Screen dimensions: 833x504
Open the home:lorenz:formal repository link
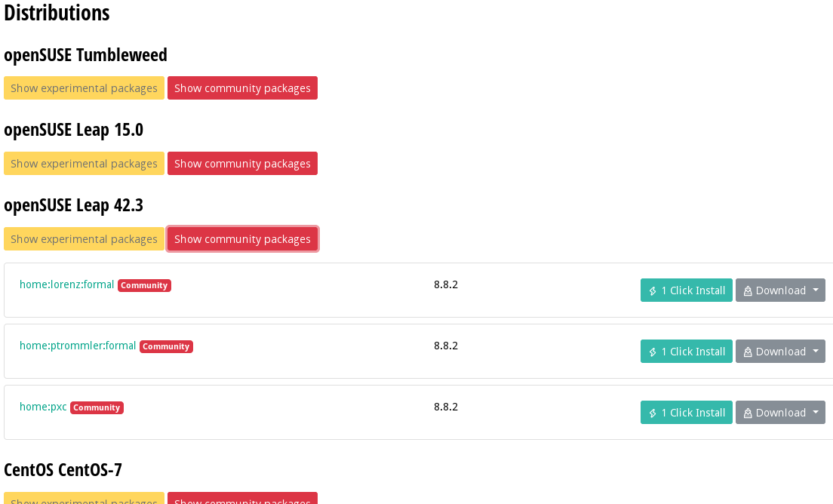67,284
